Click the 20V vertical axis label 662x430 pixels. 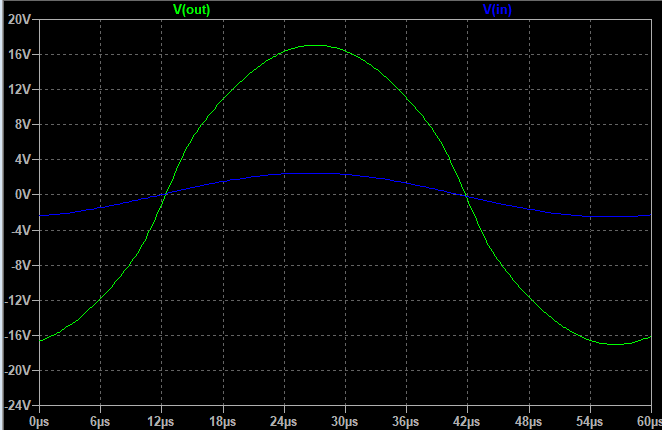click(19, 19)
